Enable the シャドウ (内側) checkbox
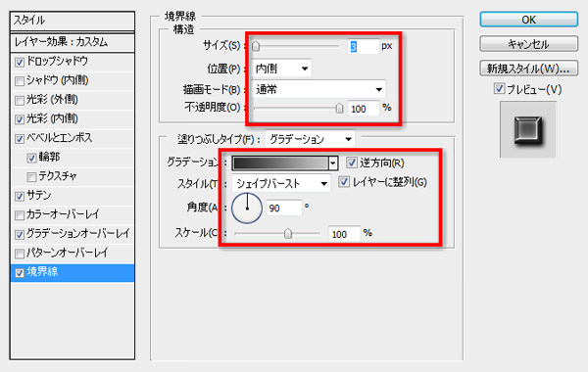 (20, 81)
